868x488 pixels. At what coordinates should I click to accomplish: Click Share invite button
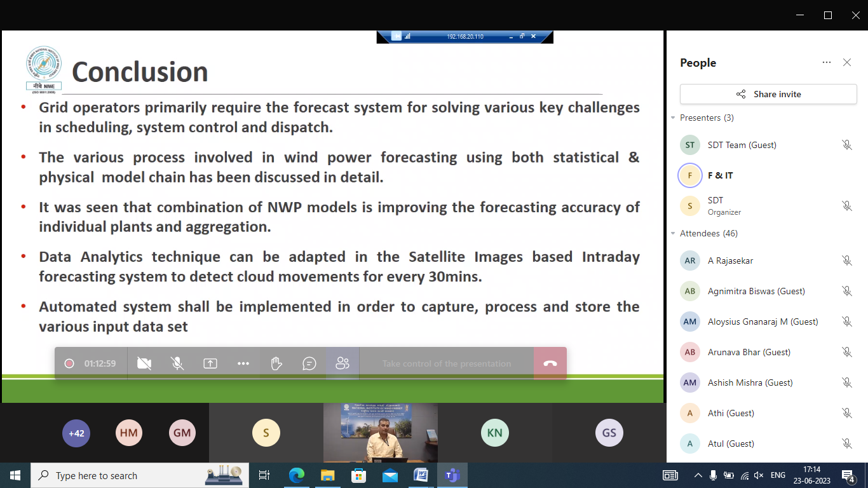point(768,94)
